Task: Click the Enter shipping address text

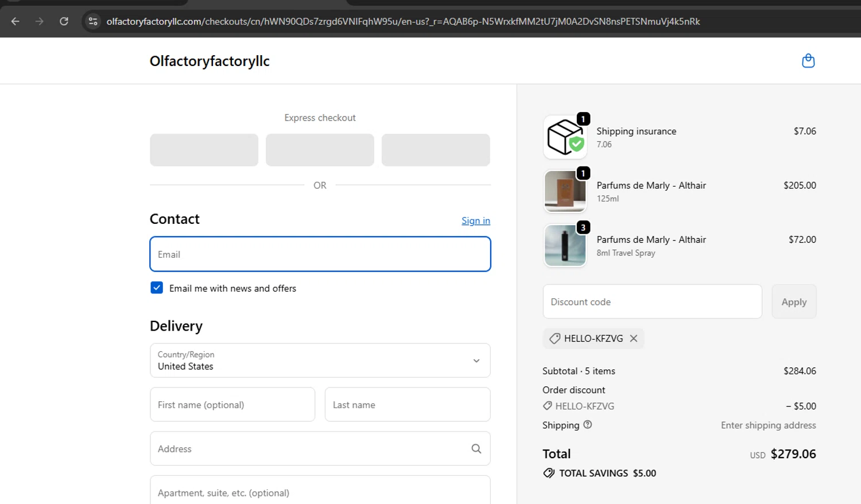Action: [769, 425]
